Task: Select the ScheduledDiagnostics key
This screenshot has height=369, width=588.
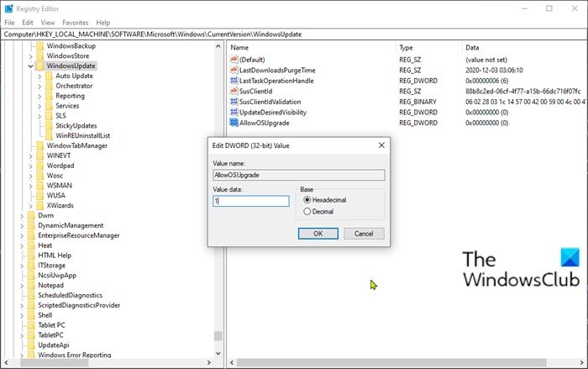Action: tap(70, 295)
